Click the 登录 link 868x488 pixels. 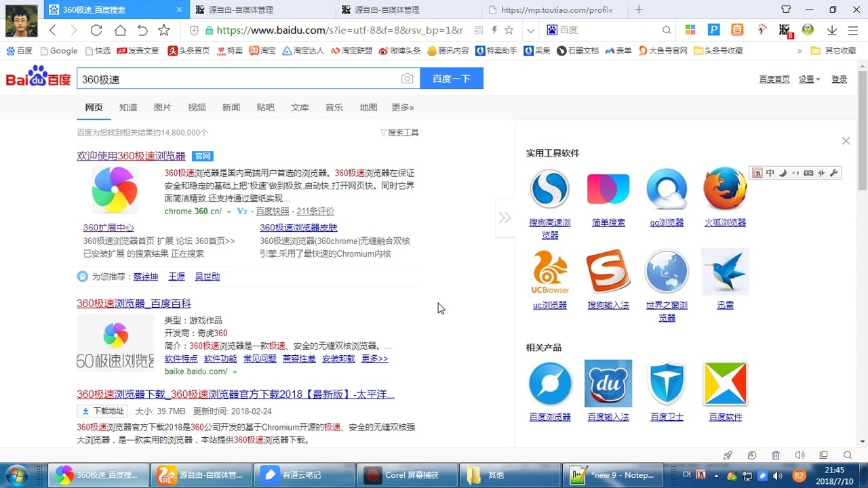click(x=840, y=79)
